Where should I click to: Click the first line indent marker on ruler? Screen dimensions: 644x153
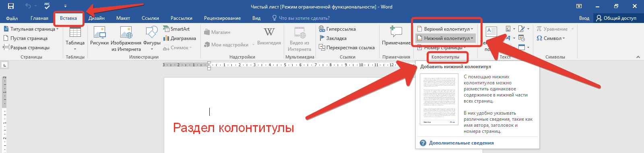[209, 63]
